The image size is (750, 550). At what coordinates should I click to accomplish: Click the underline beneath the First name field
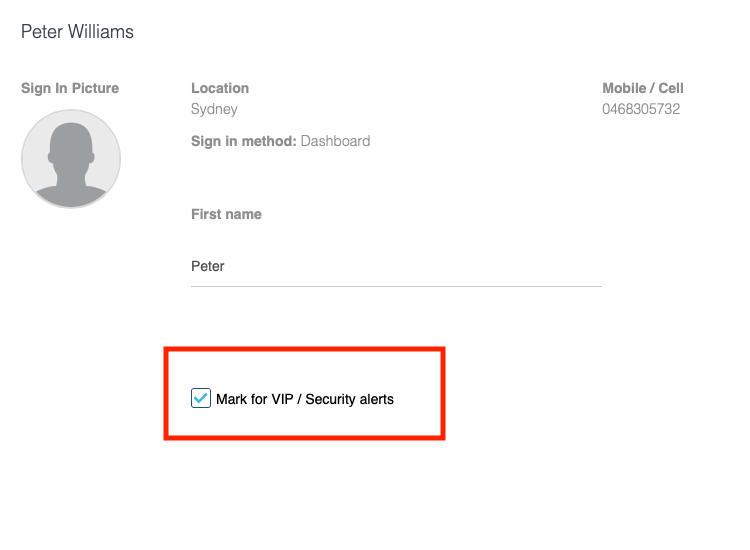[x=396, y=286]
